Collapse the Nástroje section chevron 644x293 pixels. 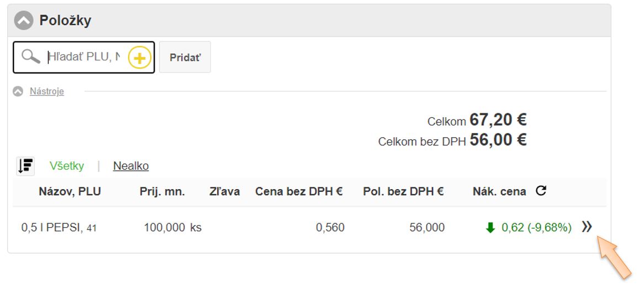(18, 91)
